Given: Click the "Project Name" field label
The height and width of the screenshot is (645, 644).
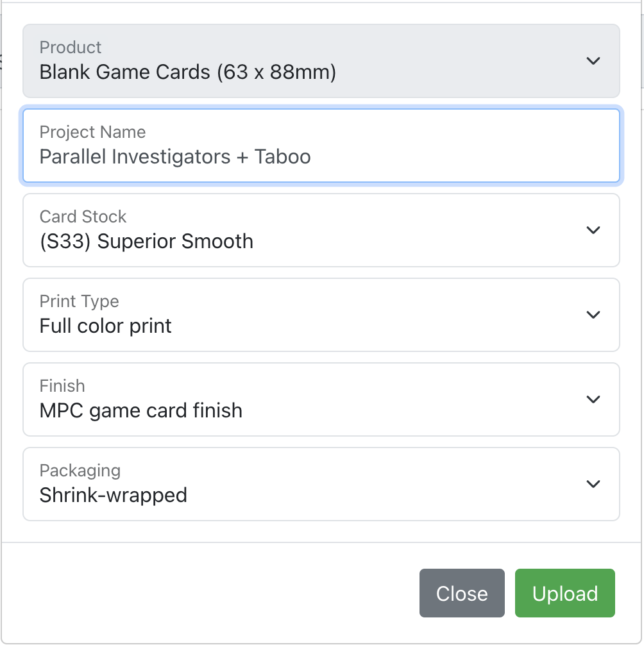Looking at the screenshot, I should pyautogui.click(x=93, y=132).
